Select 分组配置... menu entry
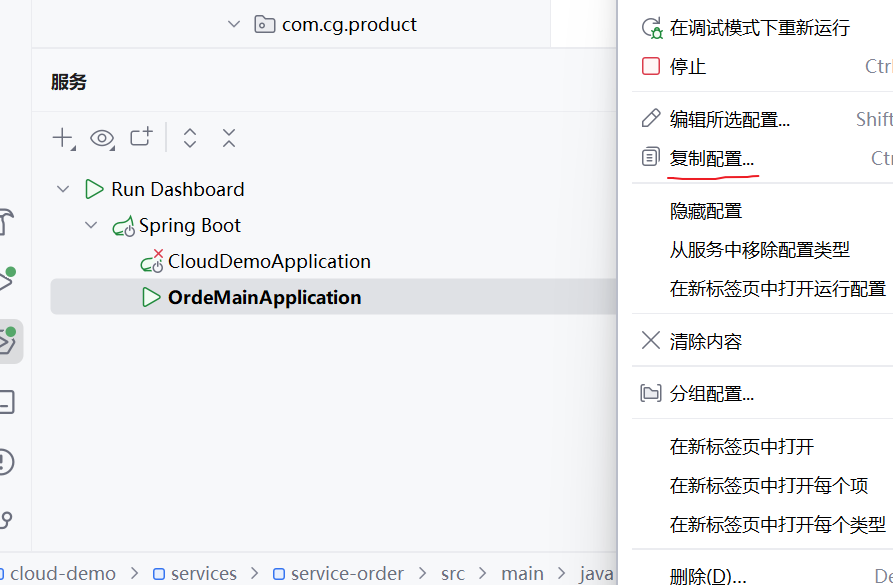 [x=711, y=394]
